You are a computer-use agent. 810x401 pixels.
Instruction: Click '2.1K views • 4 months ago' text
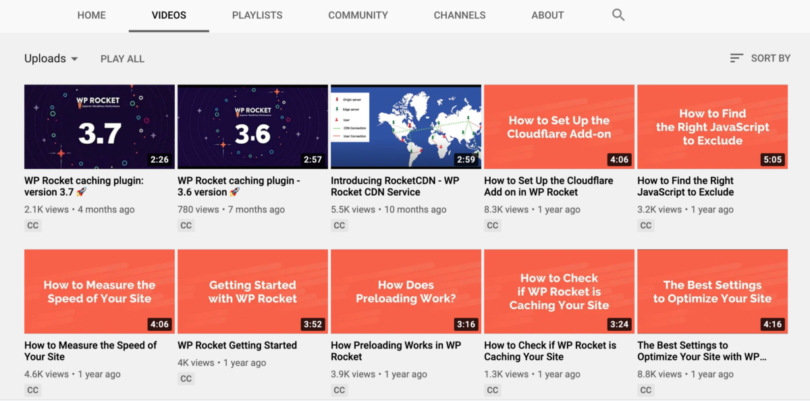tap(80, 210)
